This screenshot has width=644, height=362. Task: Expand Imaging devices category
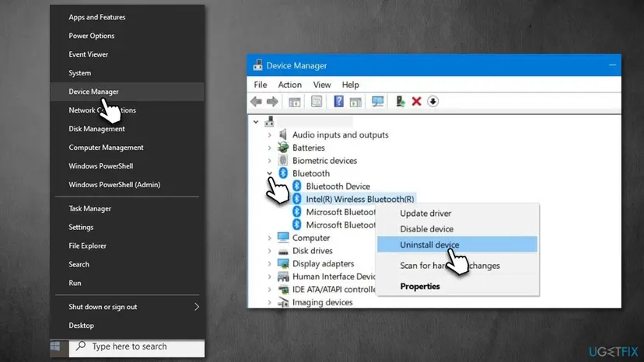[x=269, y=302]
